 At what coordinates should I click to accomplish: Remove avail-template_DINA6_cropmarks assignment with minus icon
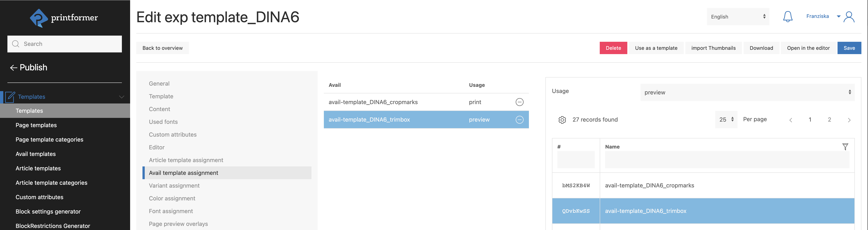tap(519, 102)
